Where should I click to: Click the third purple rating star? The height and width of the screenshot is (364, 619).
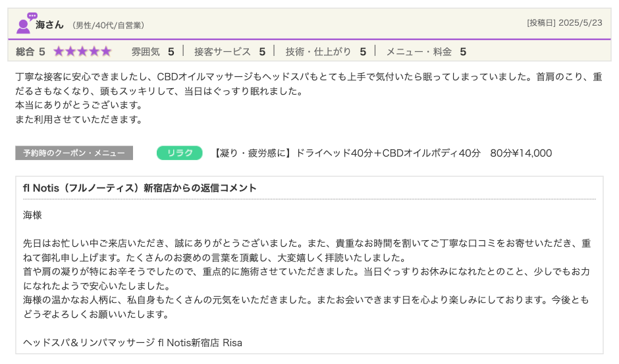(x=82, y=51)
